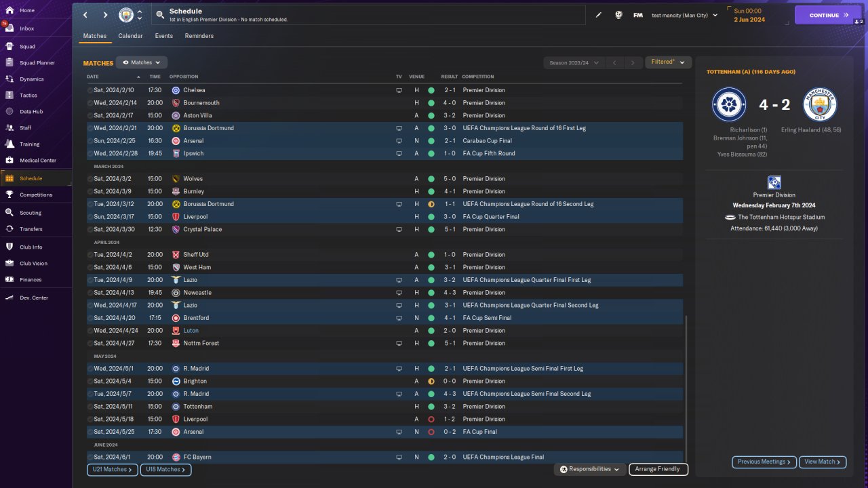Select Schedule in the sidebar
Image resolution: width=868 pixels, height=488 pixels.
35,178
